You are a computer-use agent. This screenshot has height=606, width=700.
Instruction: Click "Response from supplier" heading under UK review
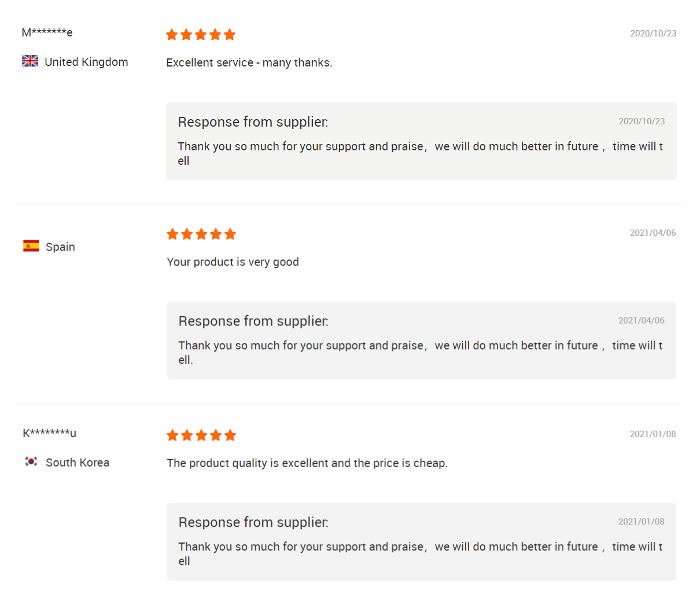(253, 122)
